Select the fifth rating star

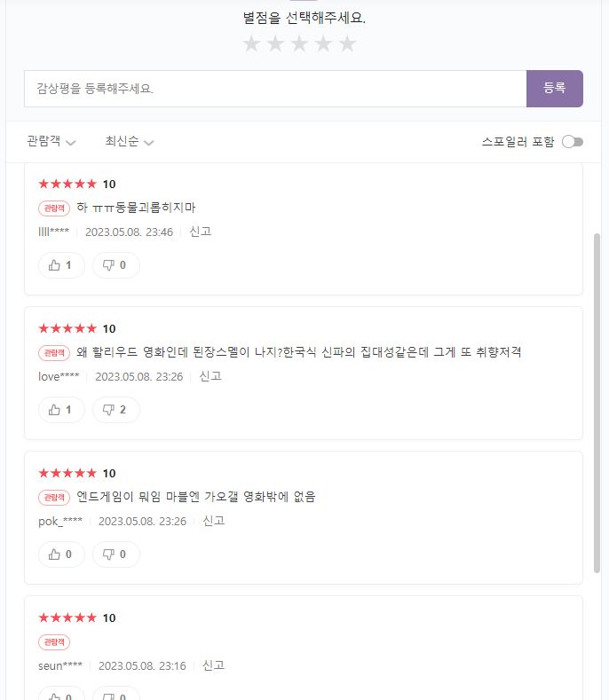[x=347, y=43]
